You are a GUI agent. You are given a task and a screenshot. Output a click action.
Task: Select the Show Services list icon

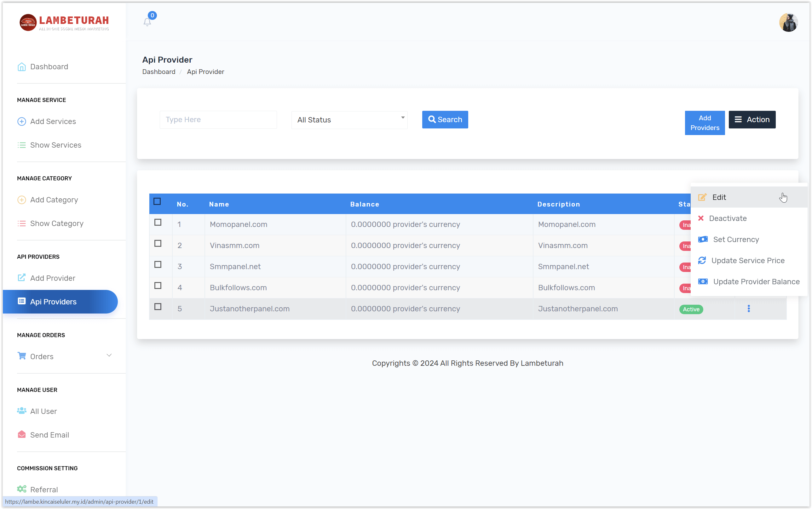point(21,145)
